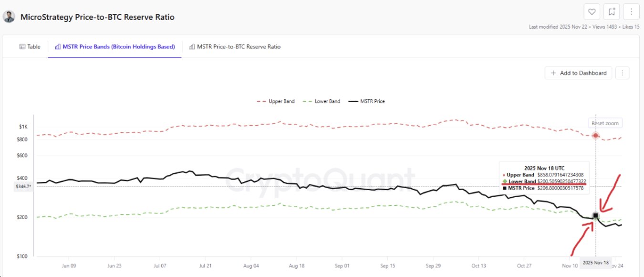Bookmark this chart with the bookmark icon
The height and width of the screenshot is (277, 644).
(x=611, y=12)
